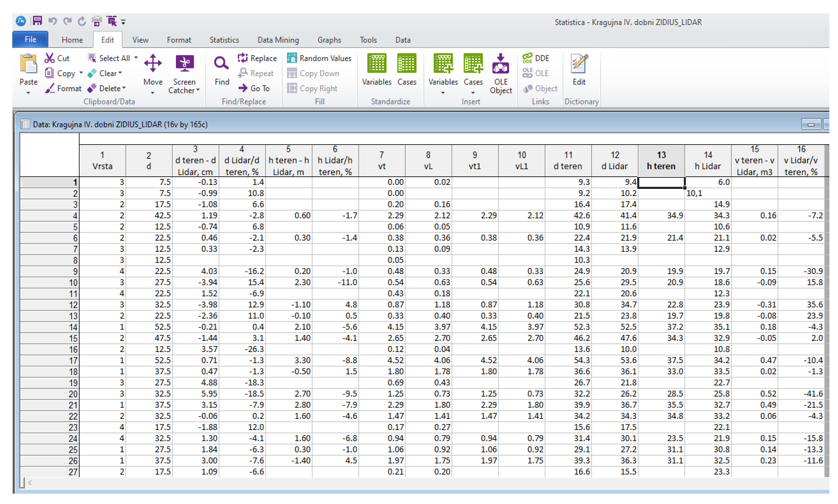The height and width of the screenshot is (504, 838).
Task: Click the Replace button
Action: (257, 58)
